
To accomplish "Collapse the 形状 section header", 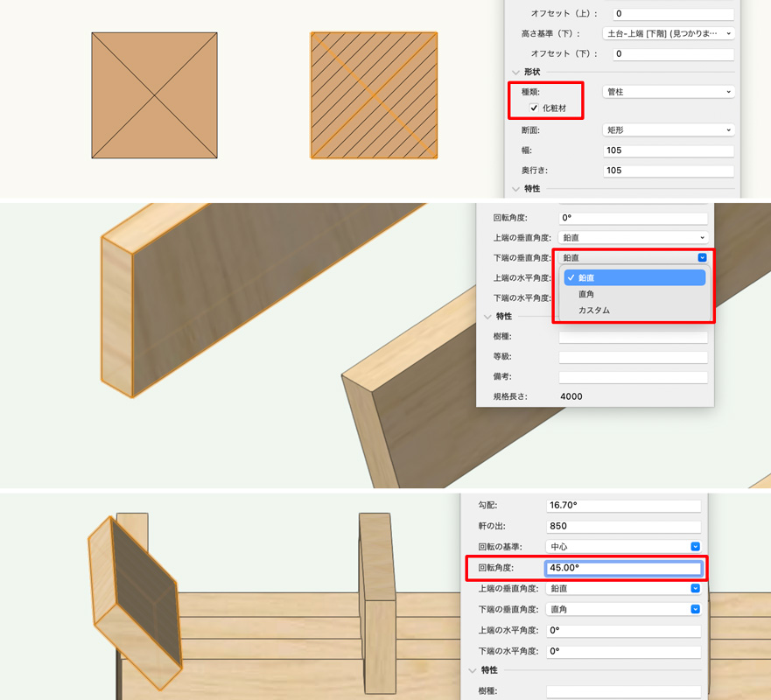I will click(516, 72).
